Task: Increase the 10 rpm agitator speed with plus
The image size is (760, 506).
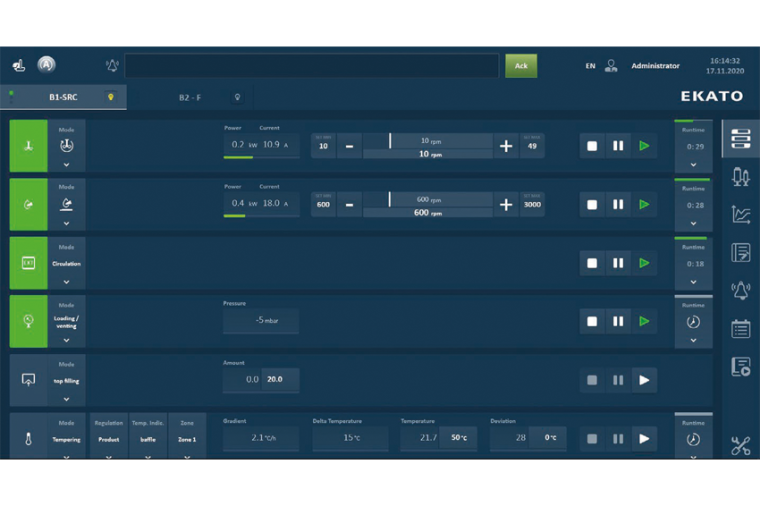Action: (506, 146)
